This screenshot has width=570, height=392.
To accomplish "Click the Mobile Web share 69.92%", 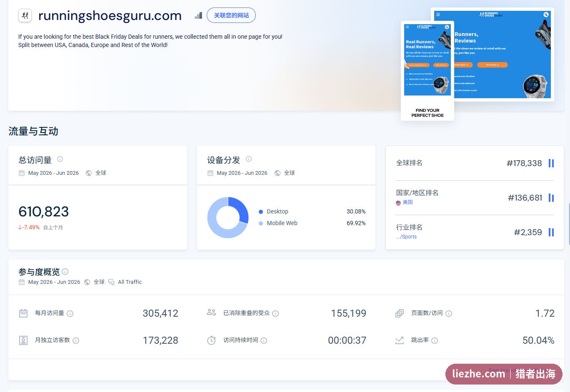I will [x=356, y=223].
